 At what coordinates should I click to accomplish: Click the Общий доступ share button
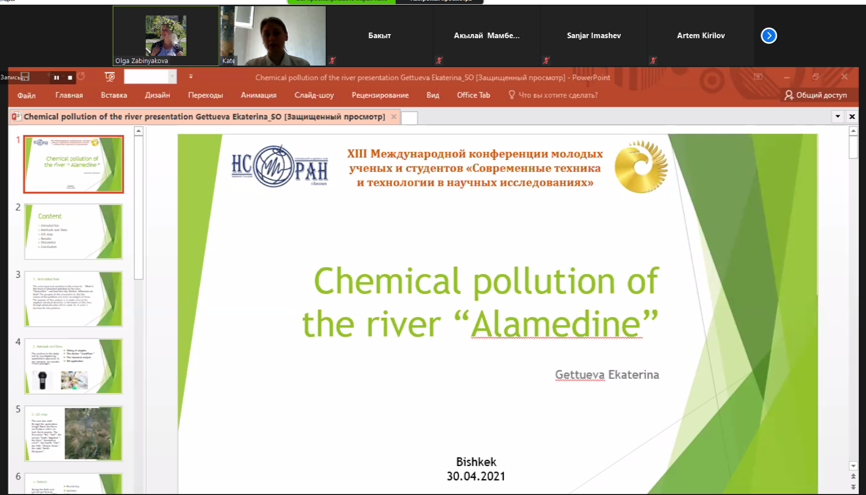pos(815,95)
